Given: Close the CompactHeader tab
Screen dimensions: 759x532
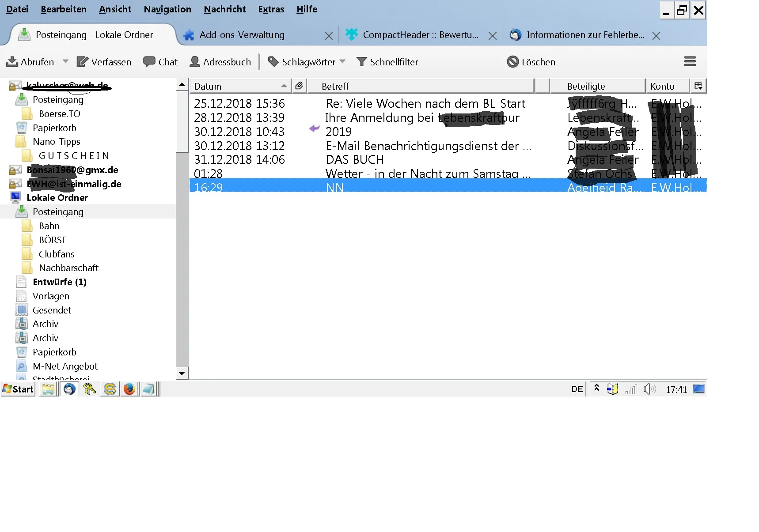Looking at the screenshot, I should tap(492, 36).
